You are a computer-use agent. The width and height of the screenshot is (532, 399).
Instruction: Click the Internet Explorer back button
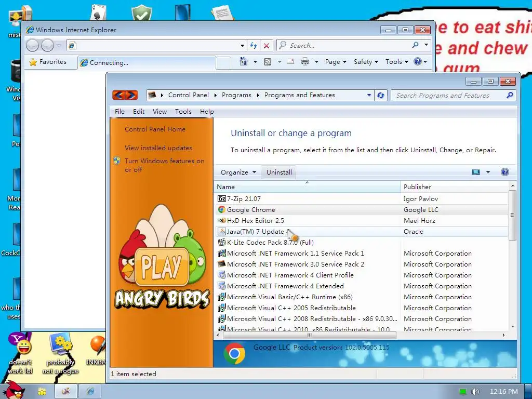coord(33,45)
